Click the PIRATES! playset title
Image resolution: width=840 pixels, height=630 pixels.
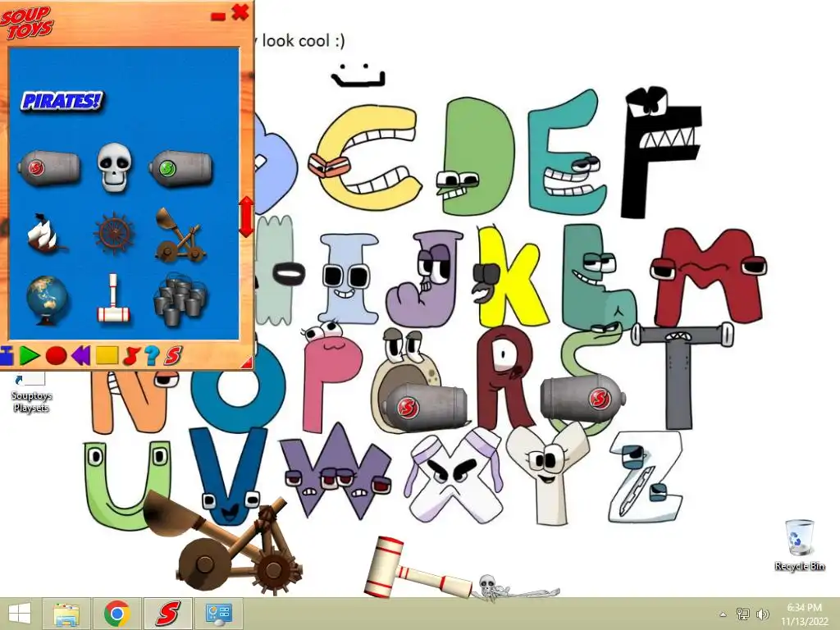tap(62, 101)
